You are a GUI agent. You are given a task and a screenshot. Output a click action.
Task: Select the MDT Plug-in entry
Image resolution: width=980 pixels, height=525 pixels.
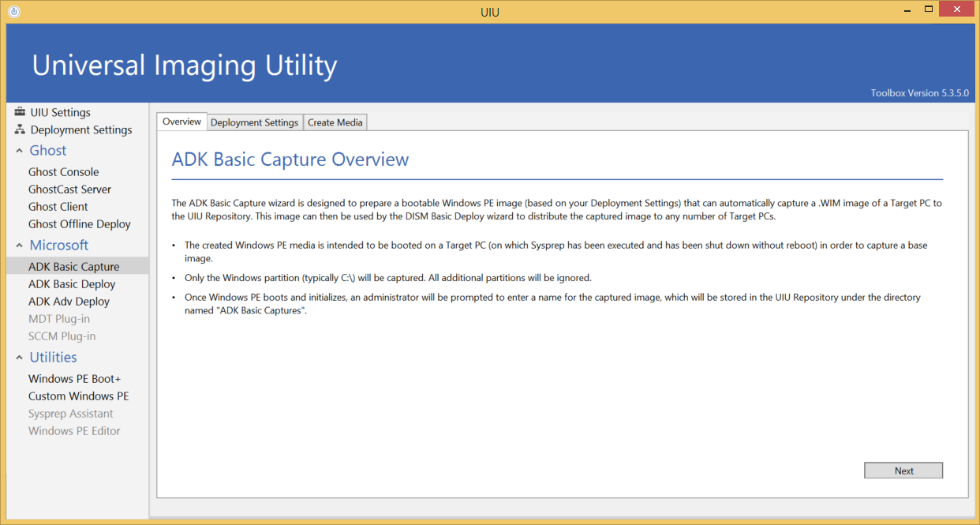click(x=59, y=319)
